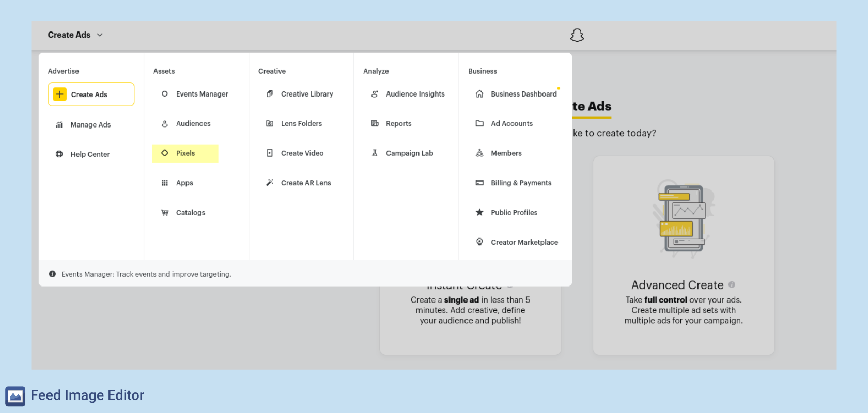
Task: Click the Help Center lifebuoy icon
Action: click(59, 154)
